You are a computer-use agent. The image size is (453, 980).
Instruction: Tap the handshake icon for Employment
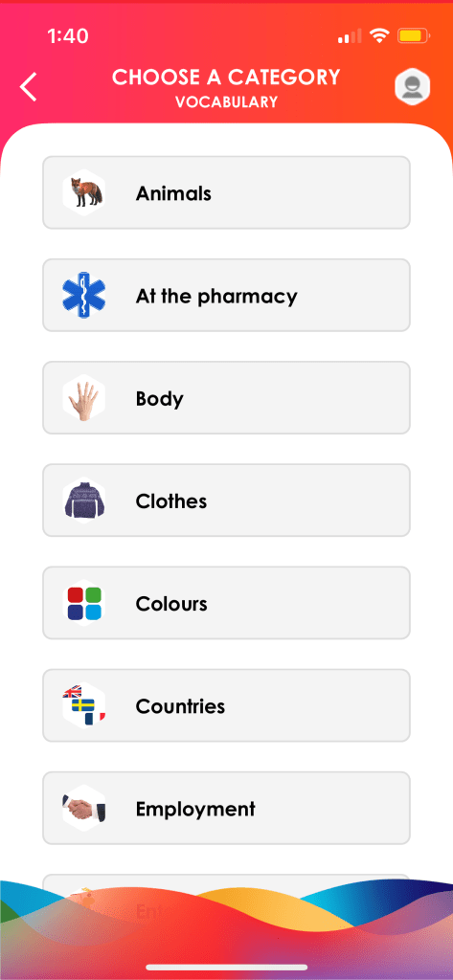tap(84, 808)
